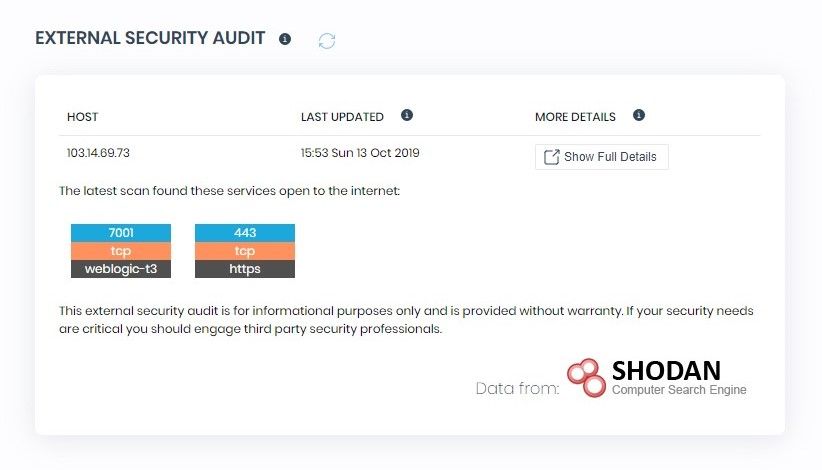
Task: Click the 15:53 Sun 13 Oct 2019 timestamp
Action: 360,153
